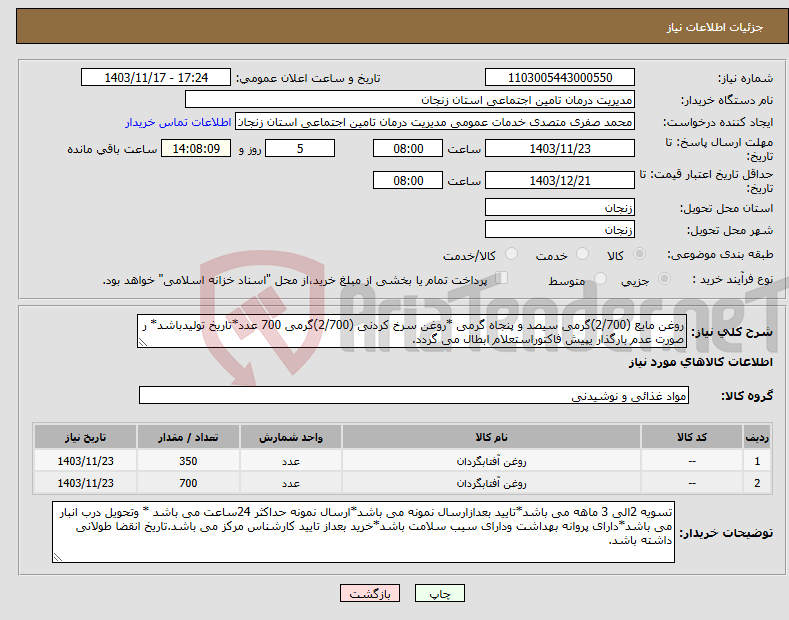Click the buyer organization name field
This screenshot has width=789, height=620.
(410, 100)
